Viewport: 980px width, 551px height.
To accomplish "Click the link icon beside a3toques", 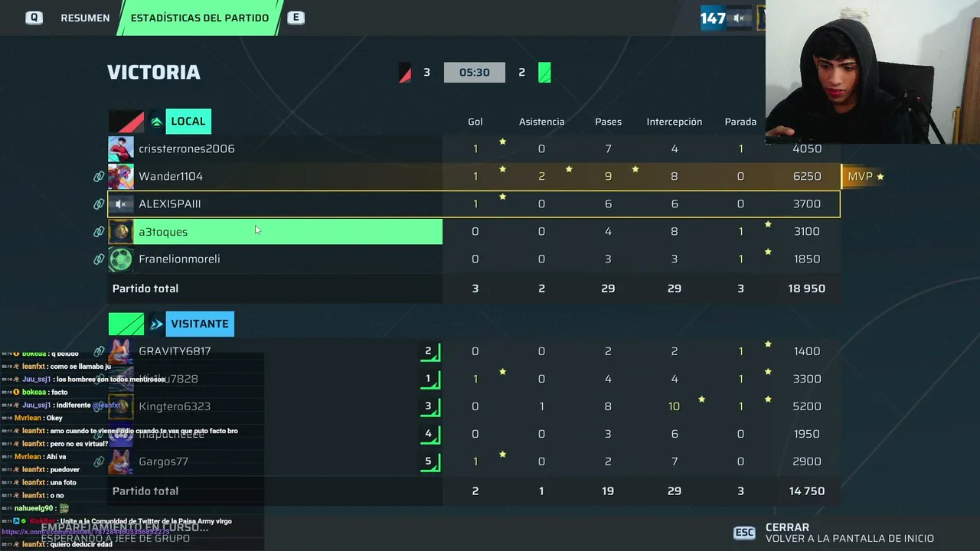I will click(x=99, y=232).
